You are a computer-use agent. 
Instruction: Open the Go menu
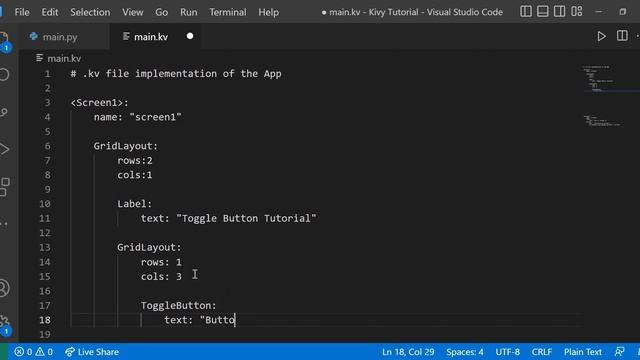tap(162, 12)
